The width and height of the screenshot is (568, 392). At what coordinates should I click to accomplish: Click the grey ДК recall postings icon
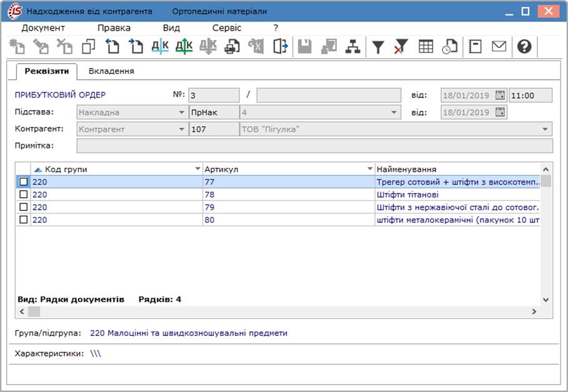point(208,46)
